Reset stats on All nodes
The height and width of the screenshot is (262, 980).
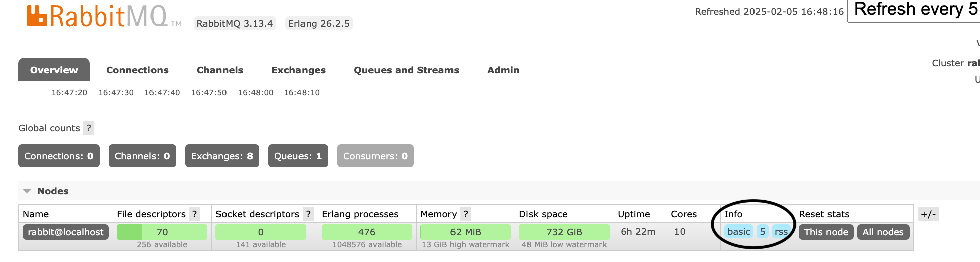pyautogui.click(x=883, y=232)
